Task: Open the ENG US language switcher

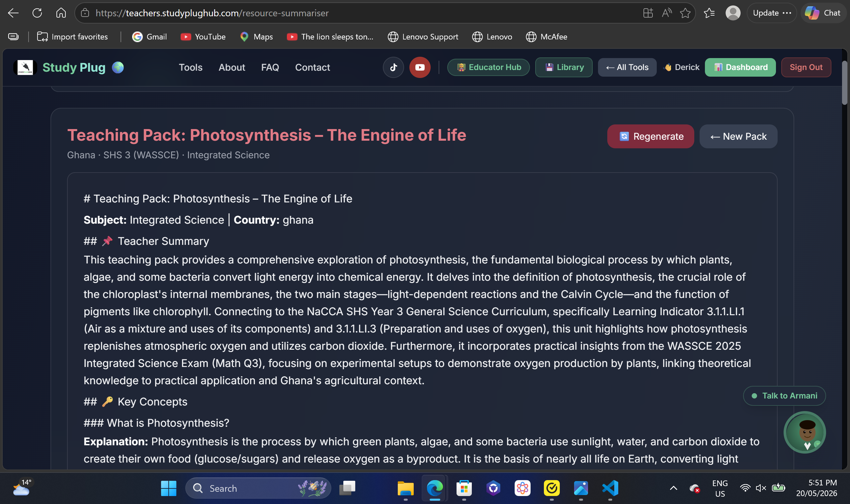Action: [x=720, y=488]
